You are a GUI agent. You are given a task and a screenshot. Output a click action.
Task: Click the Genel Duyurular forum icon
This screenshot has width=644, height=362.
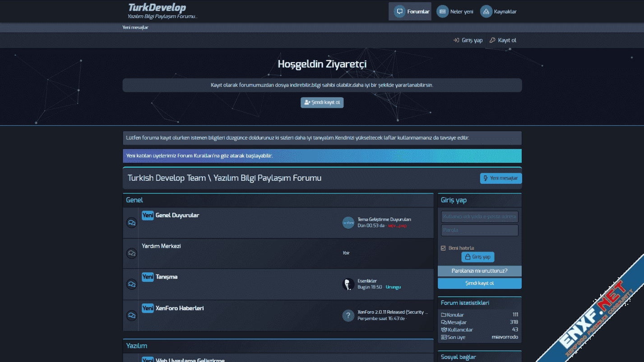pyautogui.click(x=131, y=223)
